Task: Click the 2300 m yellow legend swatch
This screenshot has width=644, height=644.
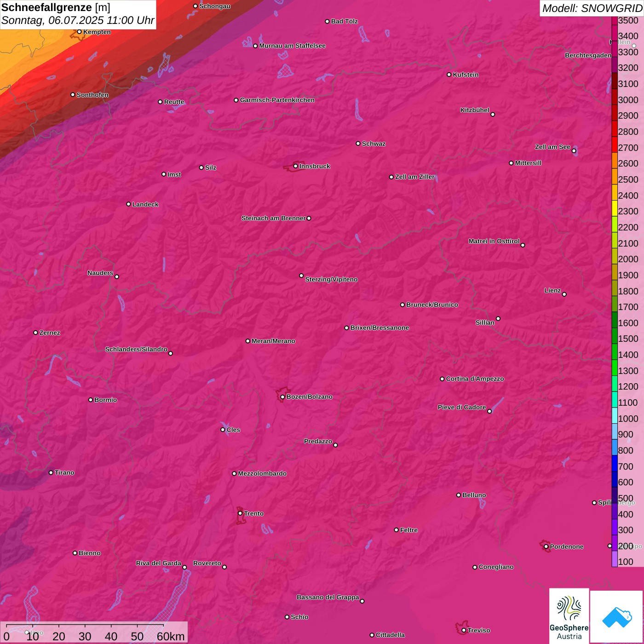Action: [x=615, y=208]
